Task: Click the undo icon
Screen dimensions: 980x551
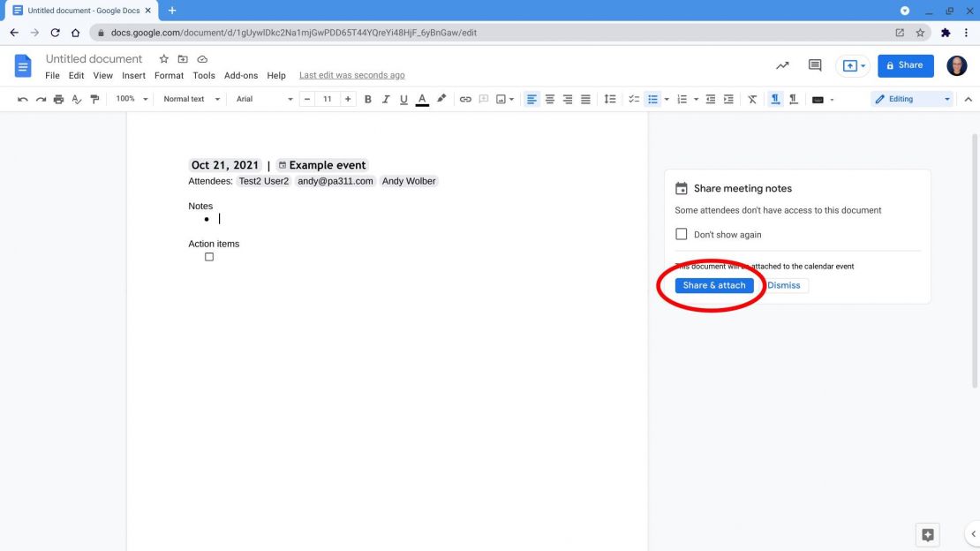Action: (22, 99)
